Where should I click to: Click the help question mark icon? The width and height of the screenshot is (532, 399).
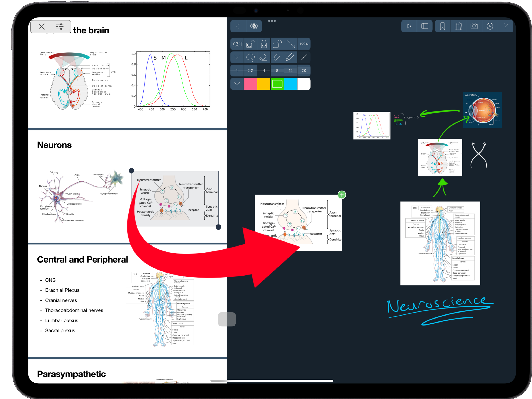tap(506, 26)
